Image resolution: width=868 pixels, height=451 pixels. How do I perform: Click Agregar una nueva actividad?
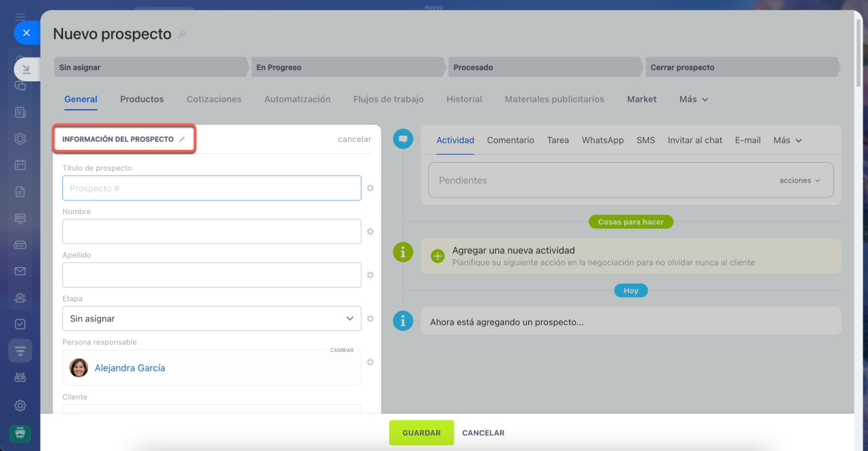(x=513, y=250)
